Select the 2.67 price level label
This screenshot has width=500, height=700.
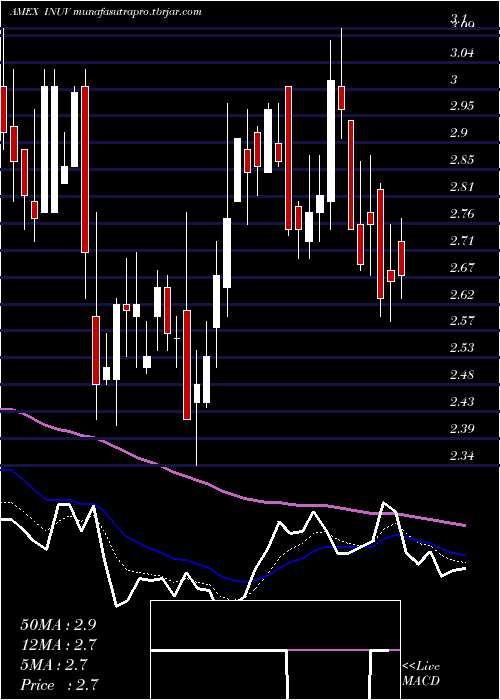(462, 267)
